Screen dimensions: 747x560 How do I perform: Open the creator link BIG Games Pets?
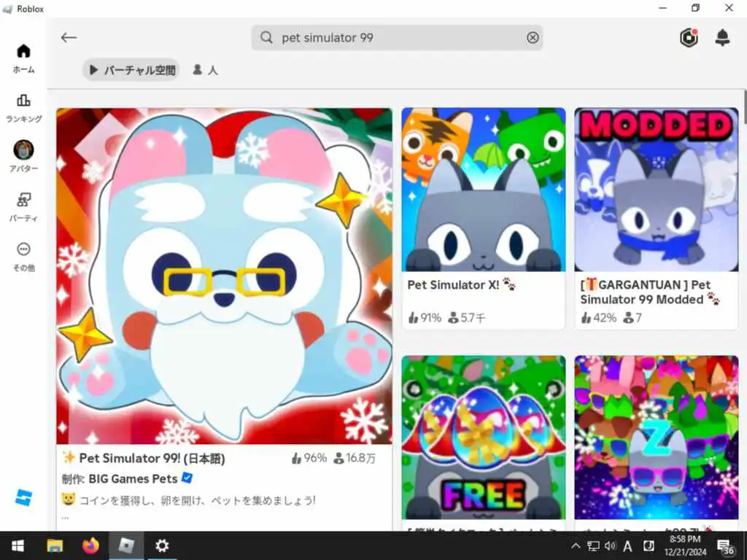(x=133, y=478)
